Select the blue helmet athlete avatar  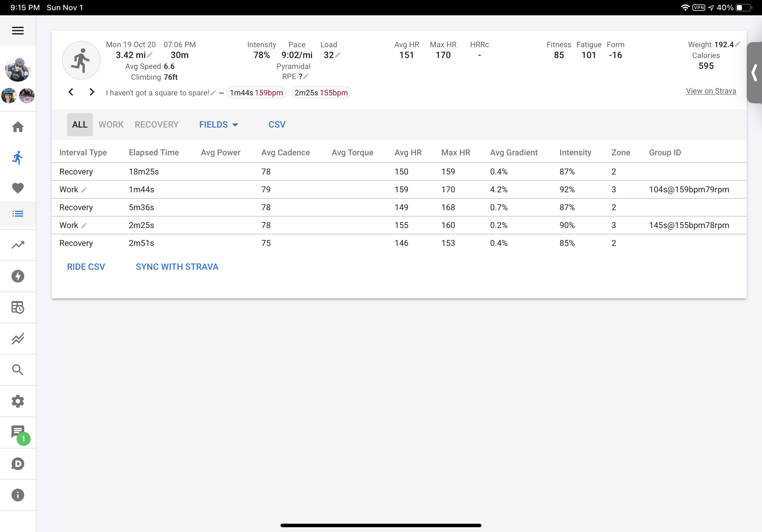pyautogui.click(x=9, y=95)
